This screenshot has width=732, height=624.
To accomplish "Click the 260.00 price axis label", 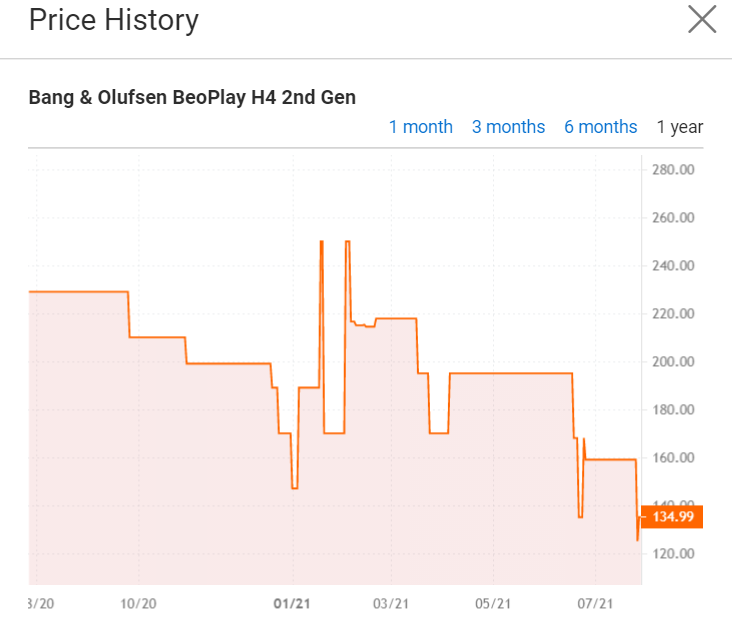I will pyautogui.click(x=672, y=218).
